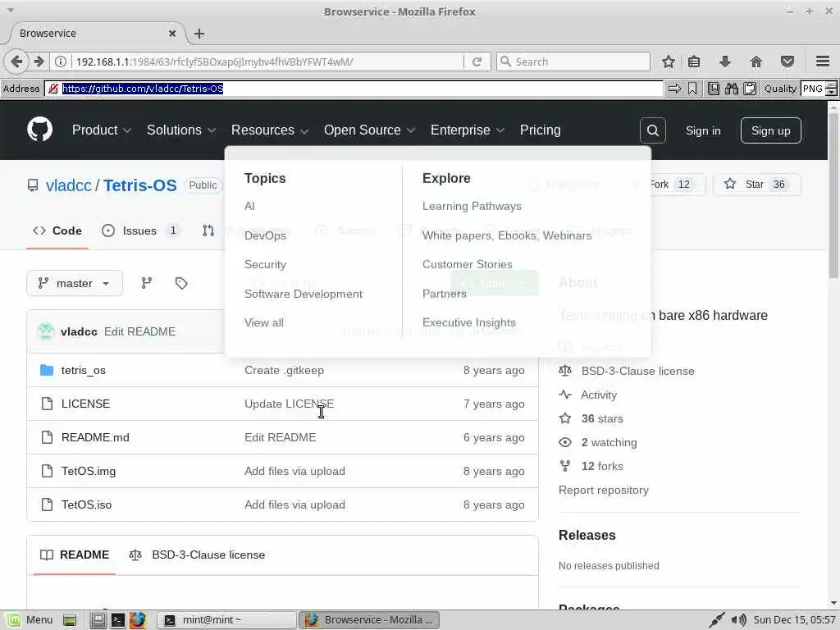The image size is (840, 630).
Task: Close the Browservice tab
Action: click(x=172, y=33)
